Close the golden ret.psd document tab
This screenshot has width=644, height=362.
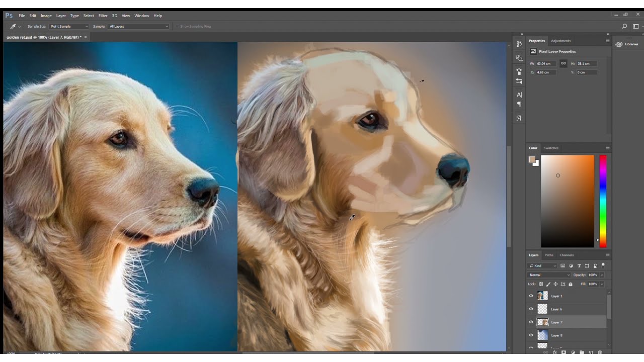[86, 37]
